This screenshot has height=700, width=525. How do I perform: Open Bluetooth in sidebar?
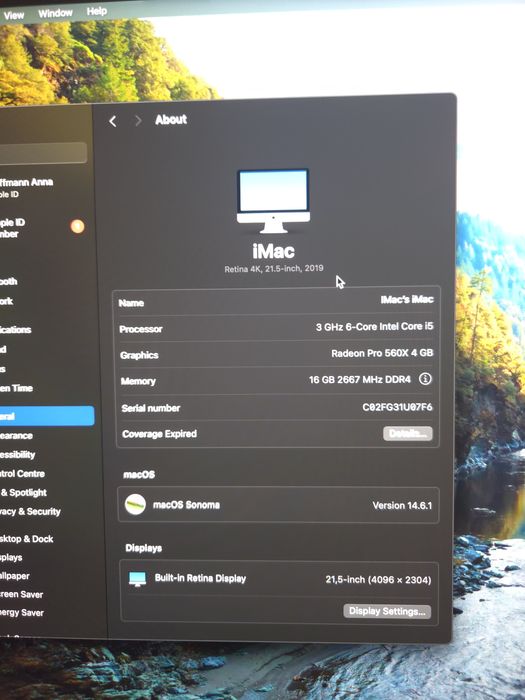pyautogui.click(x=9, y=281)
